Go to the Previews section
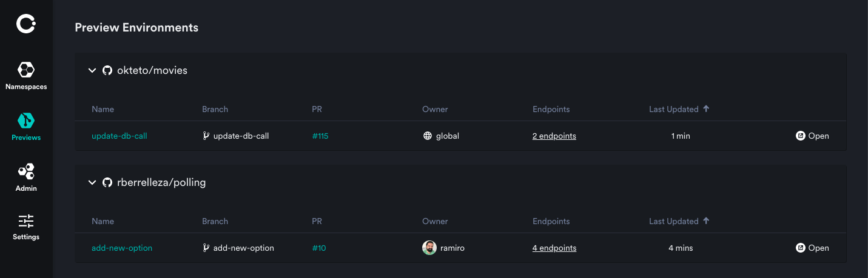 [26, 127]
